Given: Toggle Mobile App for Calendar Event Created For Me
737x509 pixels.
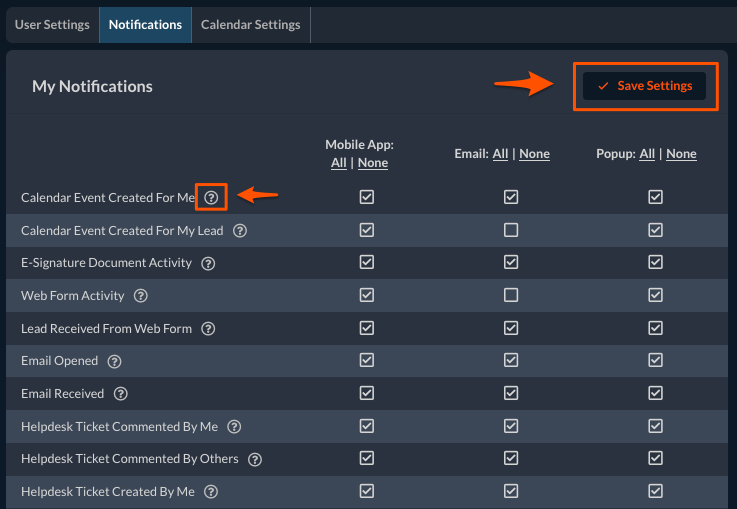Looking at the screenshot, I should [x=367, y=197].
